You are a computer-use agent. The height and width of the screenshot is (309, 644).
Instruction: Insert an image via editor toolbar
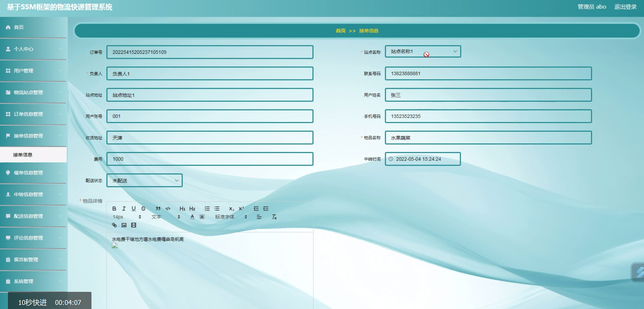click(124, 225)
